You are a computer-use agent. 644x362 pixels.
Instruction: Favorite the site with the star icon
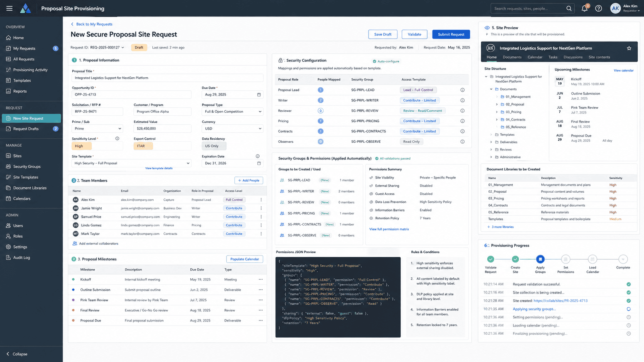click(x=629, y=48)
